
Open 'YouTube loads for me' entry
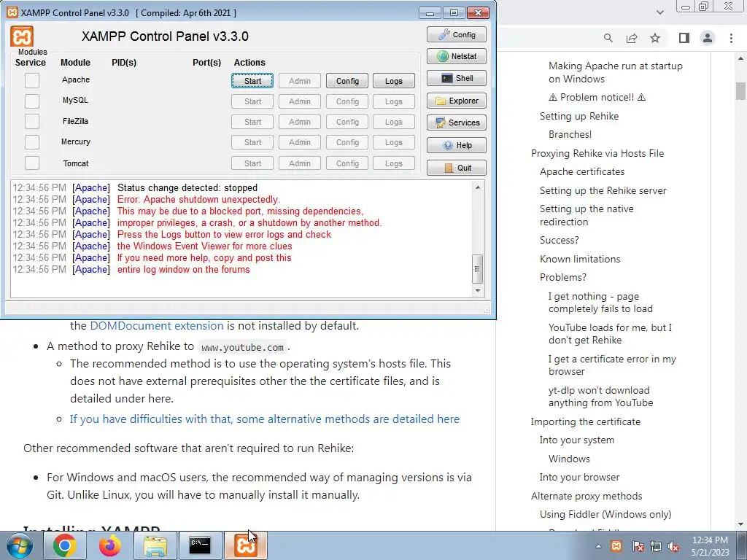[x=611, y=334]
